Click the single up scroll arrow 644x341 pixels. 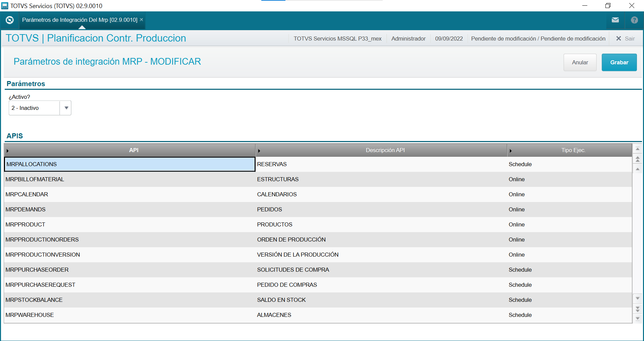click(638, 169)
